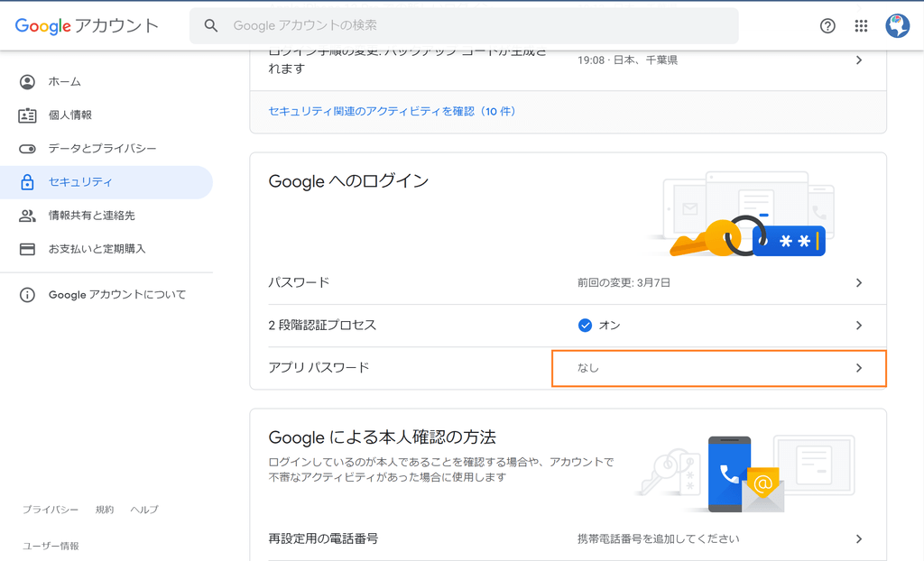Click the セキュリティ lock icon
Screen dimensions: 924x561
click(x=27, y=182)
